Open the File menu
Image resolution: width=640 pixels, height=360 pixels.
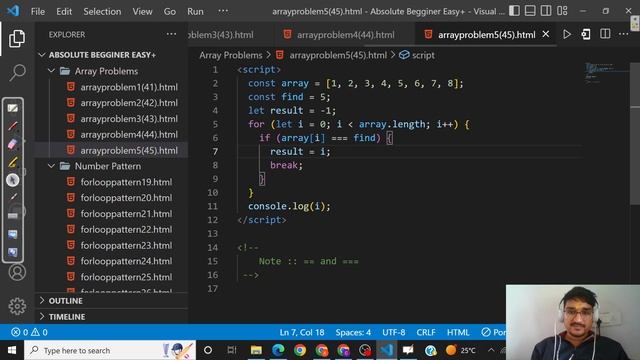click(38, 11)
